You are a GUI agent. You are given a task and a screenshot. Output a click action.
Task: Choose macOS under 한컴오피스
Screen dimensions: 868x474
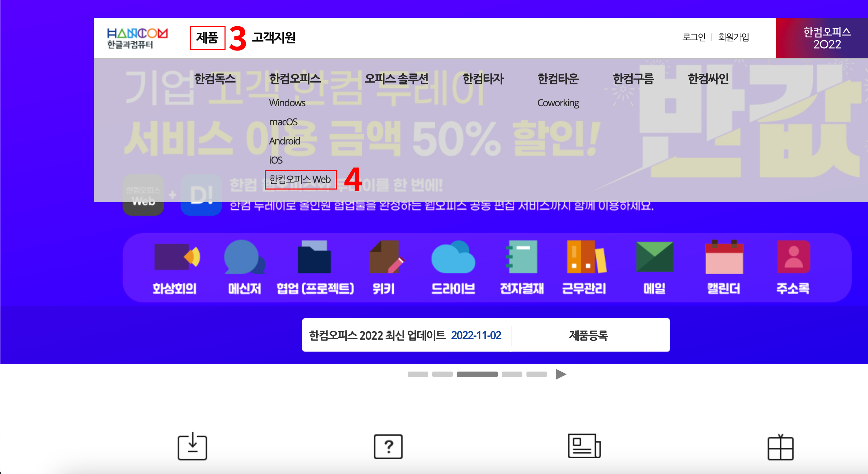[283, 122]
